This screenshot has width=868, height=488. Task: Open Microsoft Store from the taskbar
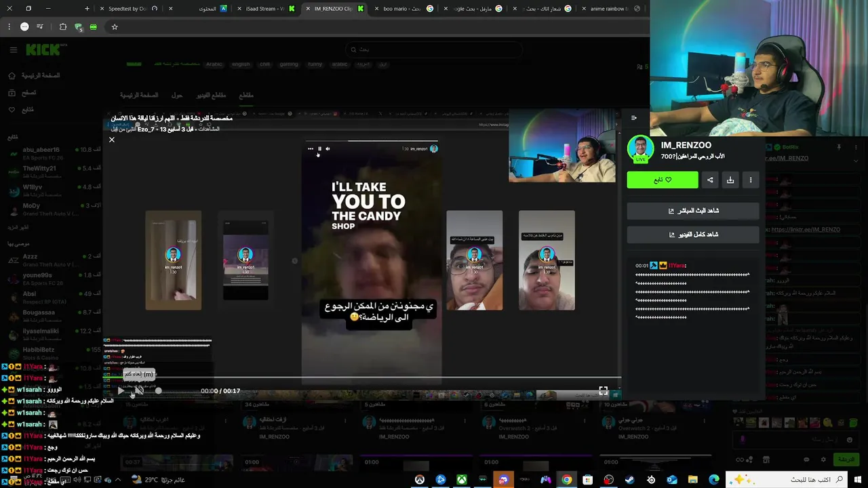(x=588, y=480)
